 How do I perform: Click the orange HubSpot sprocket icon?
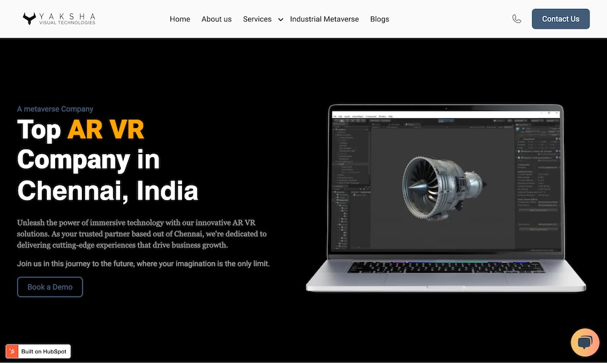pyautogui.click(x=13, y=351)
